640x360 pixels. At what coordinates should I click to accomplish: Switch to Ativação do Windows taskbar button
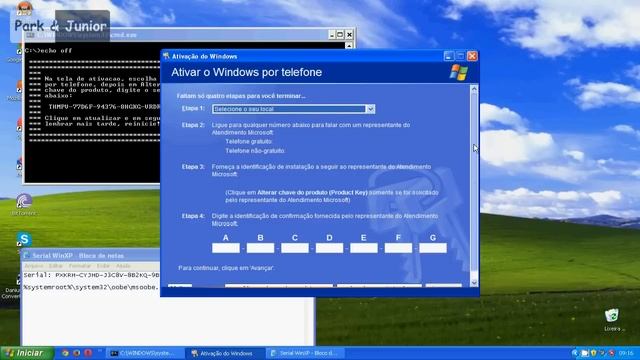224,353
